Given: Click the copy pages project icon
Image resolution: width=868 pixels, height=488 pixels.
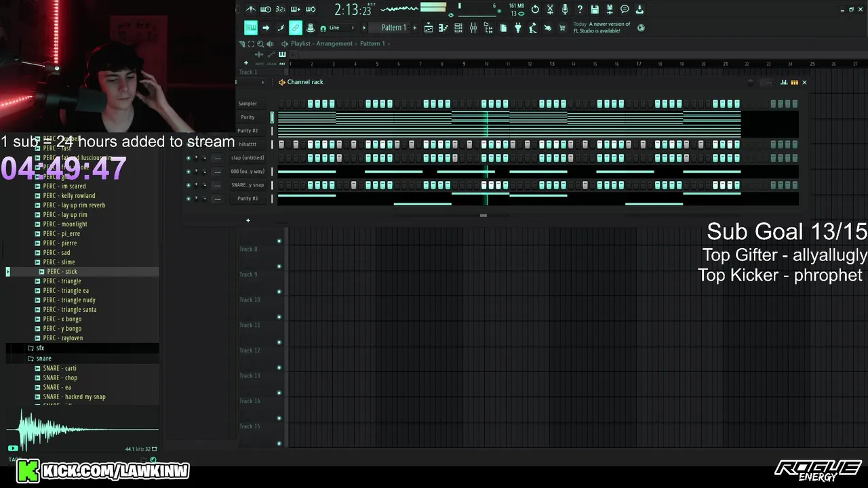Looking at the screenshot, I should point(503,28).
